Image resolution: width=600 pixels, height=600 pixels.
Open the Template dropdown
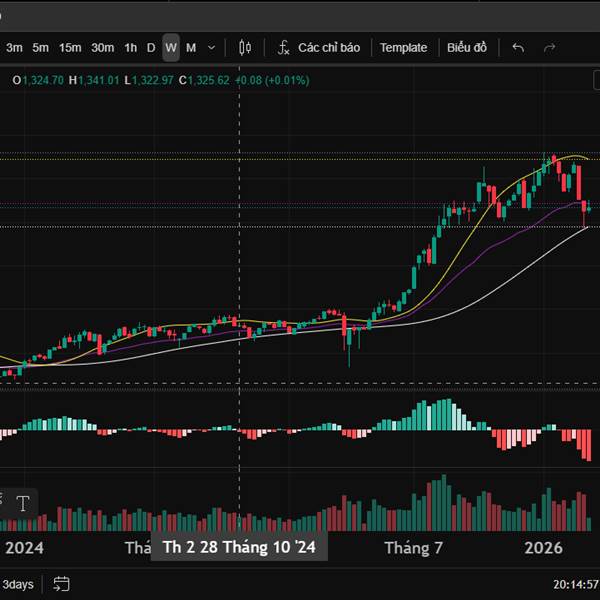point(403,47)
